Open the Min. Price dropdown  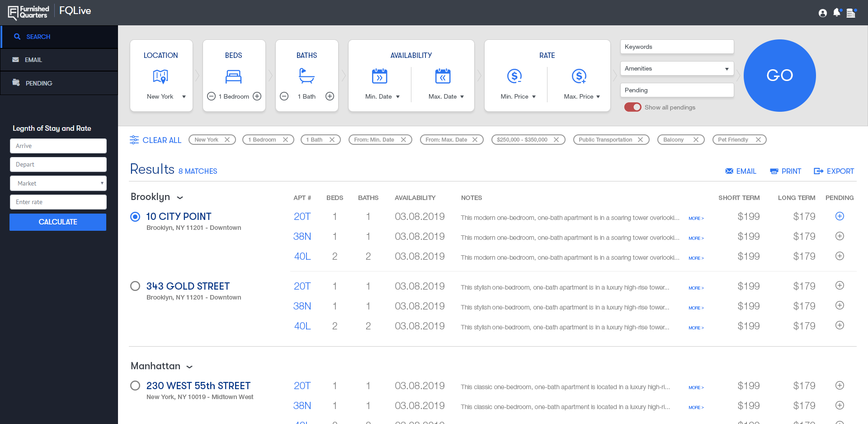click(518, 96)
